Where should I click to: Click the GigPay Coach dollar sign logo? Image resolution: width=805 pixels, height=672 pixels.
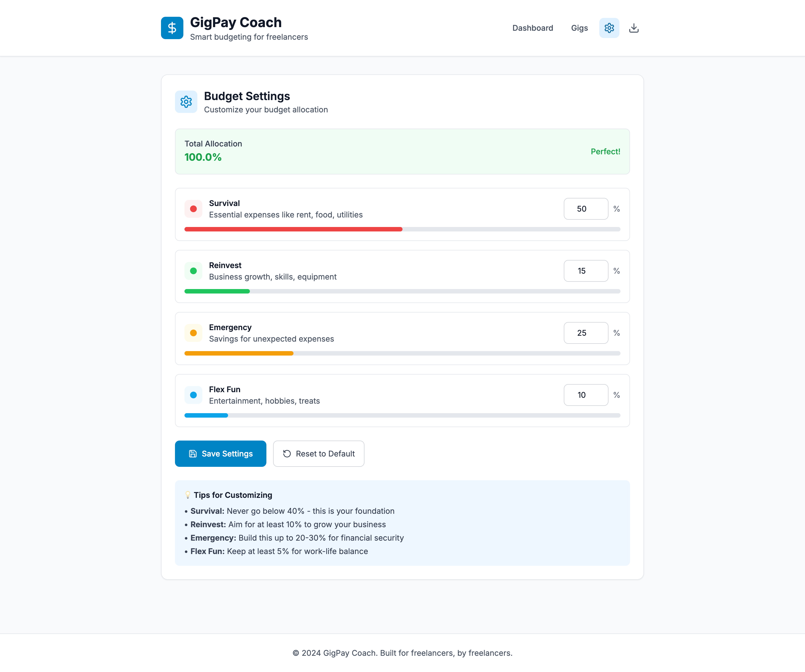172,28
